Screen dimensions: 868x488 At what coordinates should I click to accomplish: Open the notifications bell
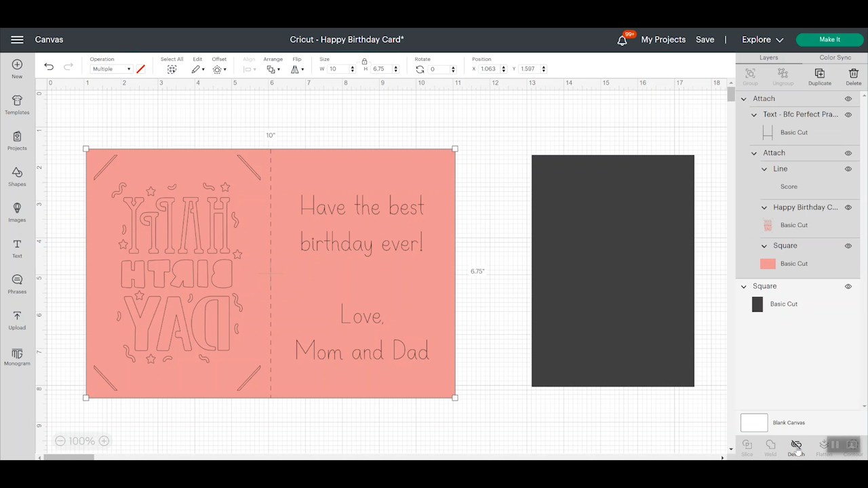coord(622,40)
